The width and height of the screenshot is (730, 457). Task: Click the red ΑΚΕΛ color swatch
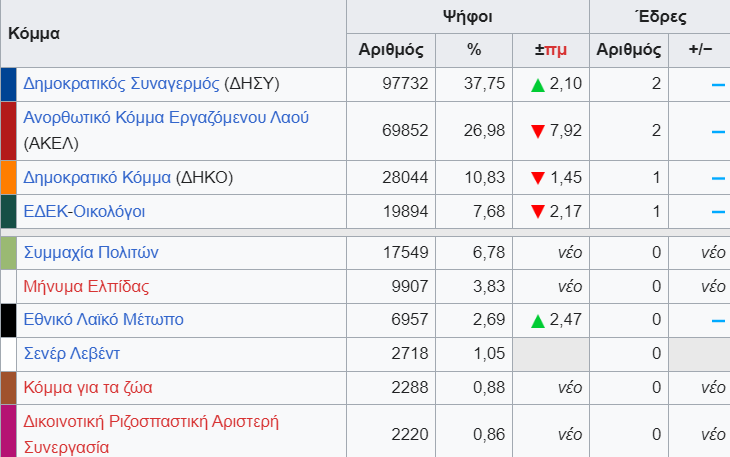point(8,130)
